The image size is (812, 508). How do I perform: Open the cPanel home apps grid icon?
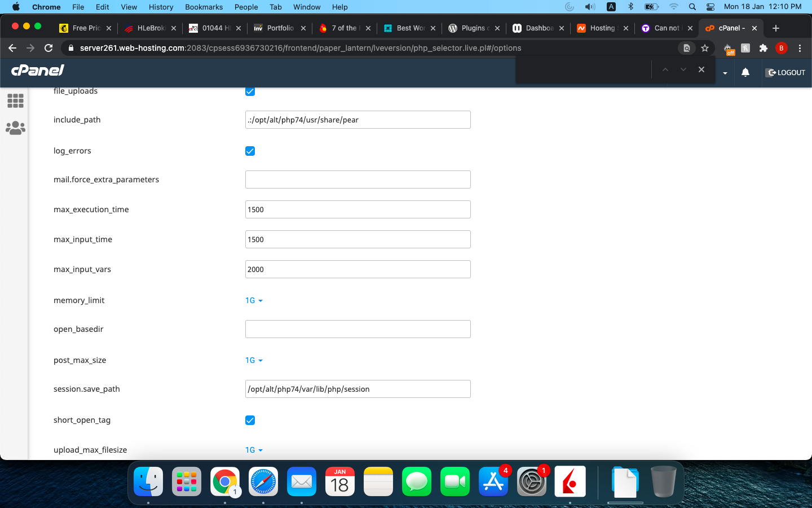15,100
